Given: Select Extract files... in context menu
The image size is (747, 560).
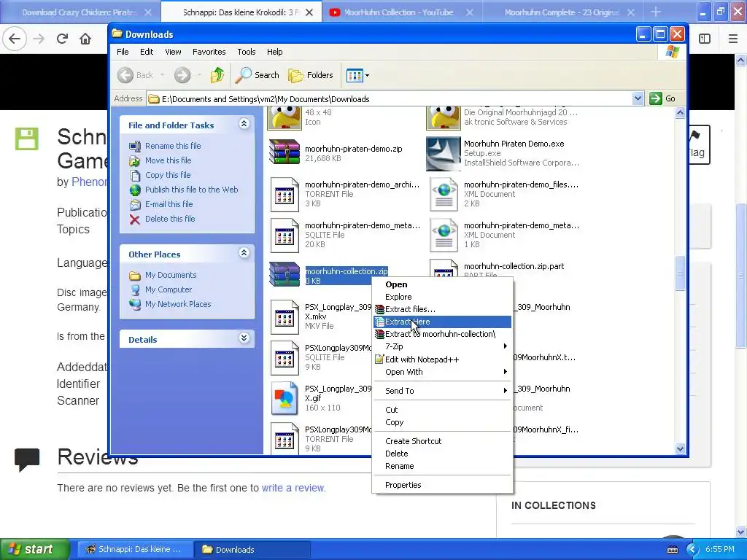Looking at the screenshot, I should tap(442, 309).
